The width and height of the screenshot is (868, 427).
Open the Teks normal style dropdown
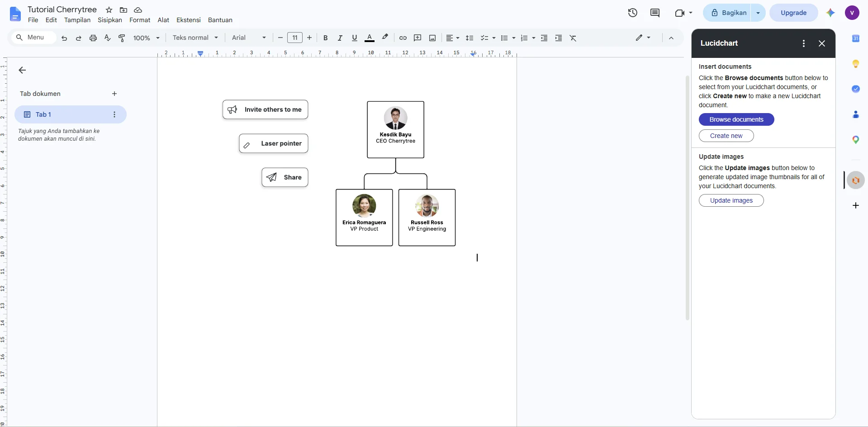195,38
